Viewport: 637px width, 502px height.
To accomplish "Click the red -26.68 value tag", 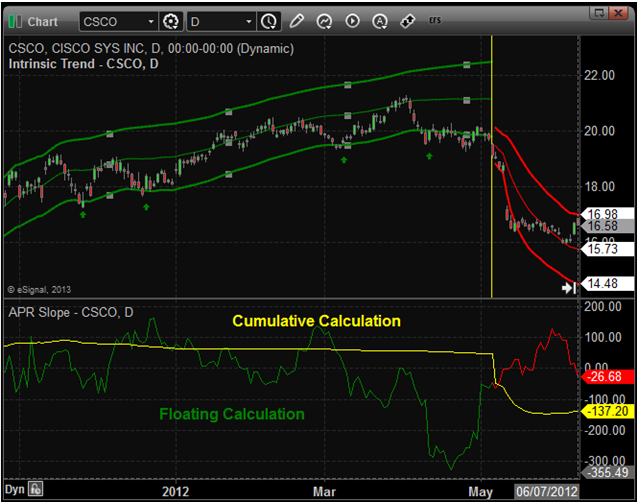I will [607, 376].
